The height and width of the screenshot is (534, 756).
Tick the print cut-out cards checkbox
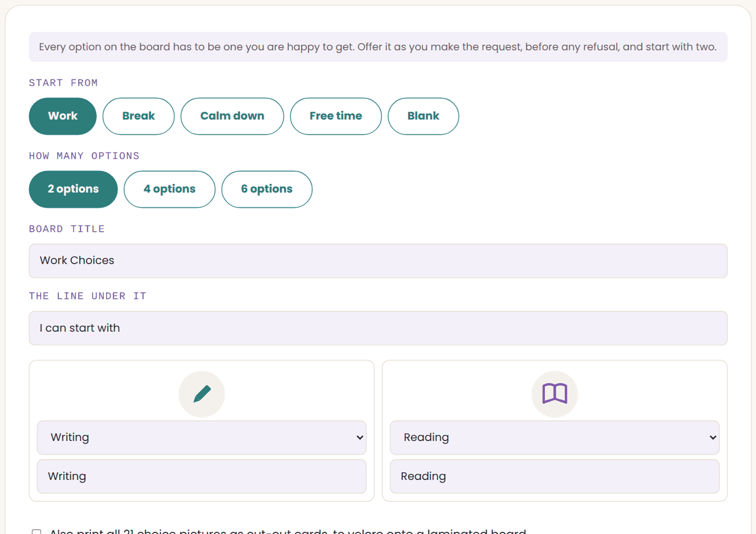coord(36,532)
